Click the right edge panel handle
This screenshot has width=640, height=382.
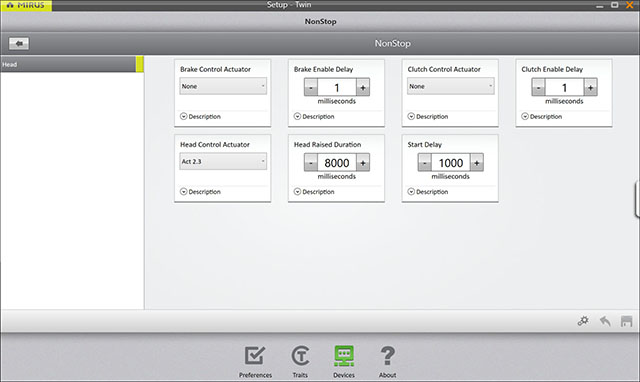click(637, 199)
